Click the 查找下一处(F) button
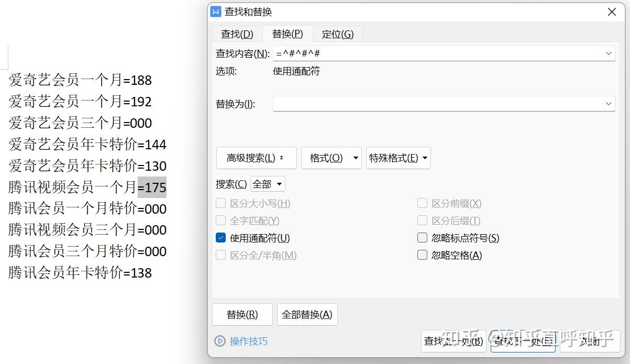This screenshot has width=630, height=364. point(523,341)
